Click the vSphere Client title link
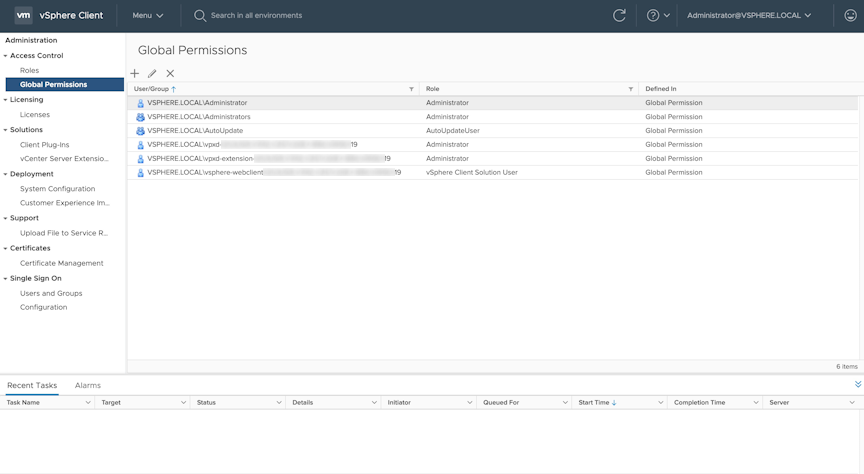 (71, 15)
